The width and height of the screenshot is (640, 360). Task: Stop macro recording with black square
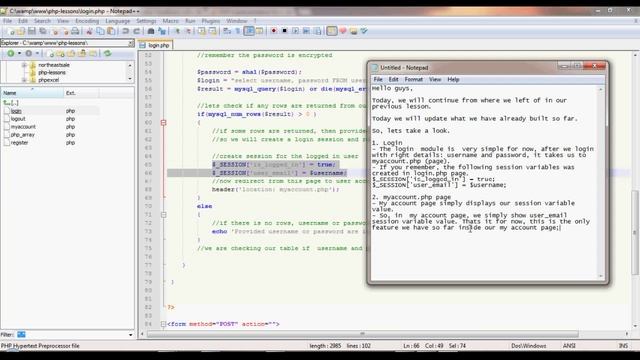tap(284, 31)
